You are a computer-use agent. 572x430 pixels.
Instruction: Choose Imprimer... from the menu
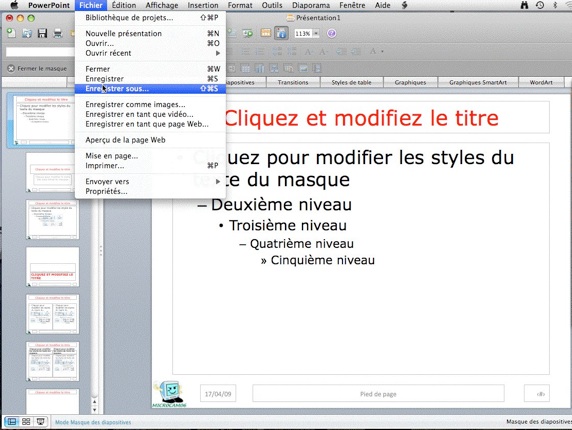(x=150, y=166)
